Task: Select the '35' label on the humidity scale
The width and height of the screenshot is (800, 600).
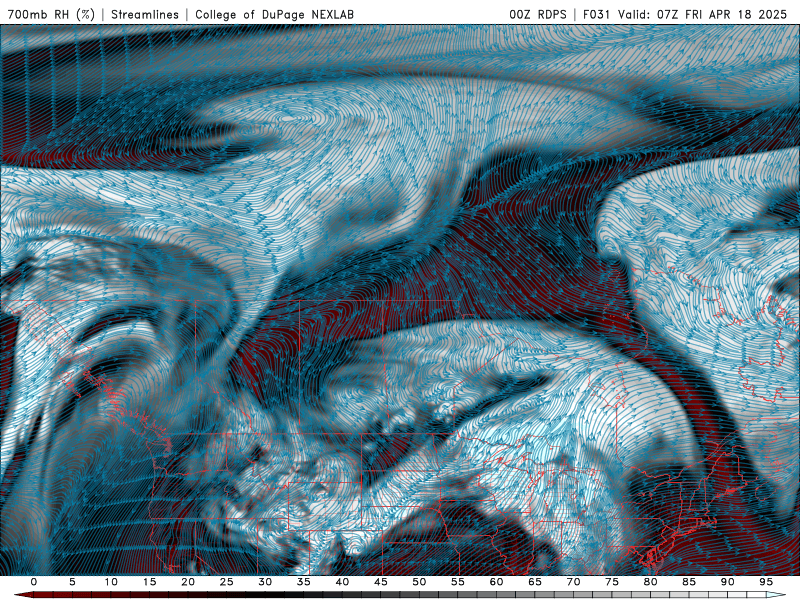Action: point(304,582)
